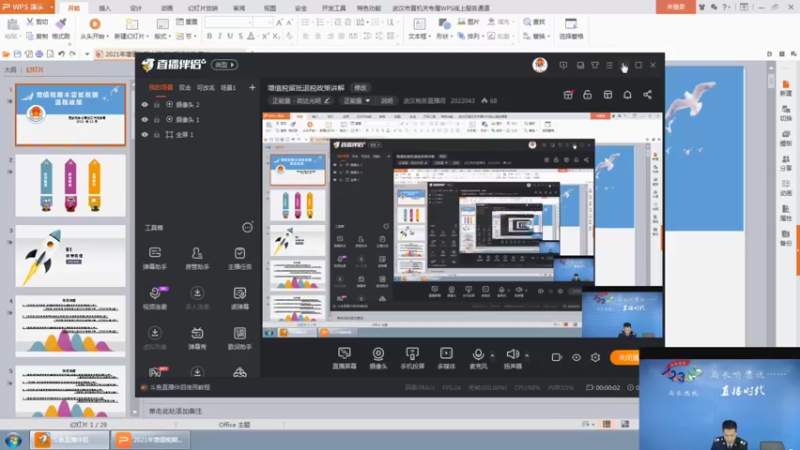Viewport: 800px width, 450px height.
Task: Add a new scene with plus icon
Action: [252, 88]
